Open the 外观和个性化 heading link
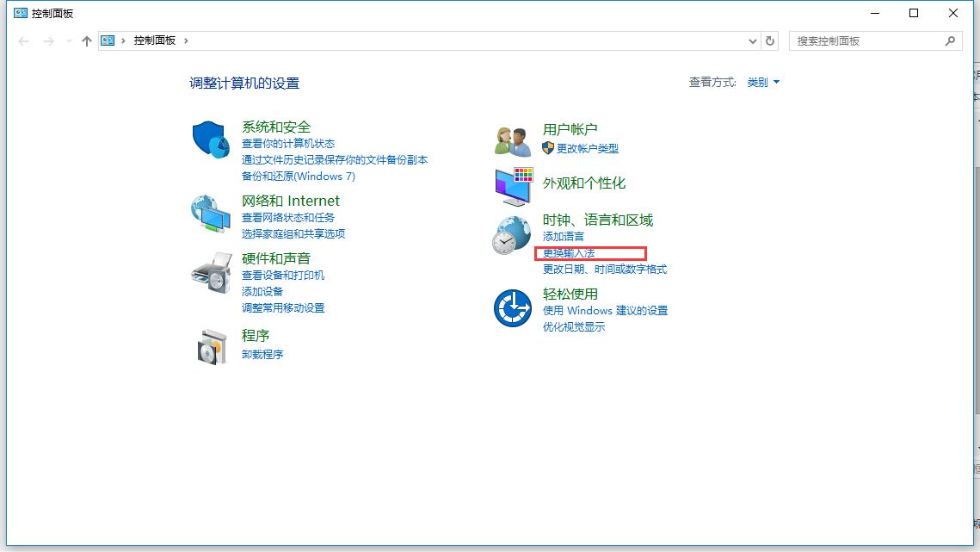Viewport: 980px width, 552px height. coord(583,183)
